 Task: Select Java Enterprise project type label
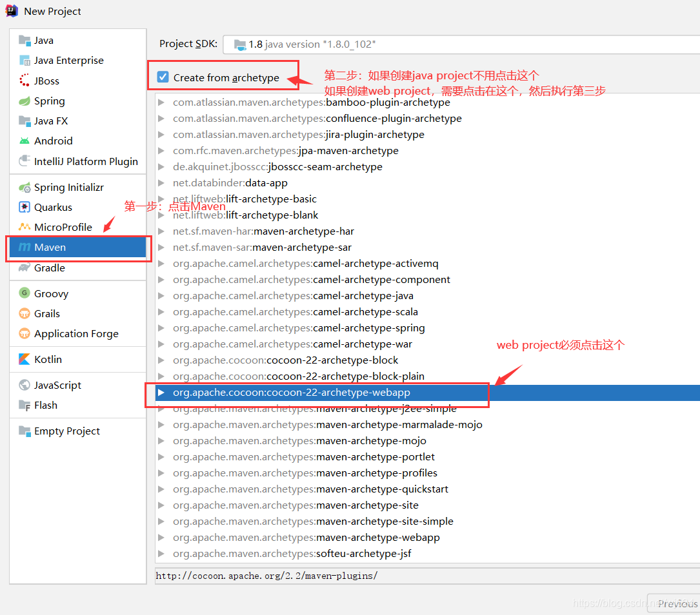coord(69,60)
